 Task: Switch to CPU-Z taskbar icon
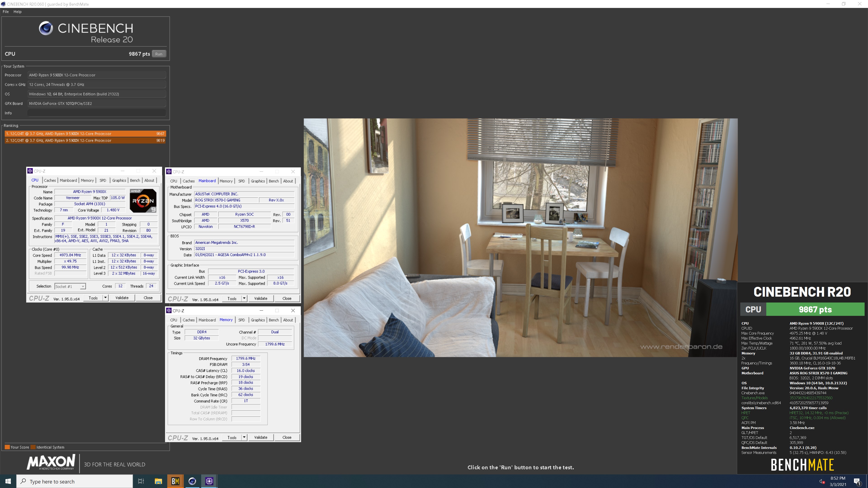(209, 481)
